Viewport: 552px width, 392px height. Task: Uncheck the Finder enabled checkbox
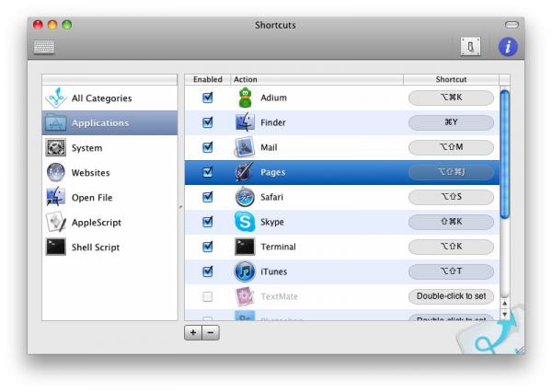[208, 122]
